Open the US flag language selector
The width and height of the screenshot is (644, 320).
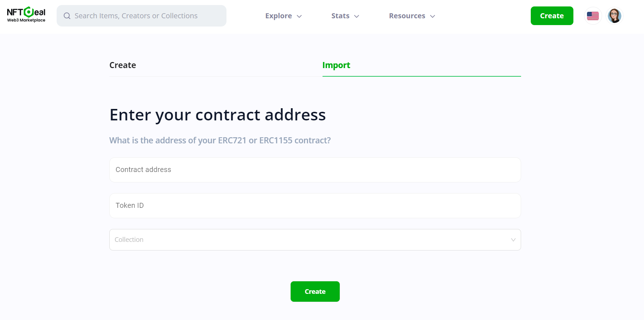tap(593, 16)
